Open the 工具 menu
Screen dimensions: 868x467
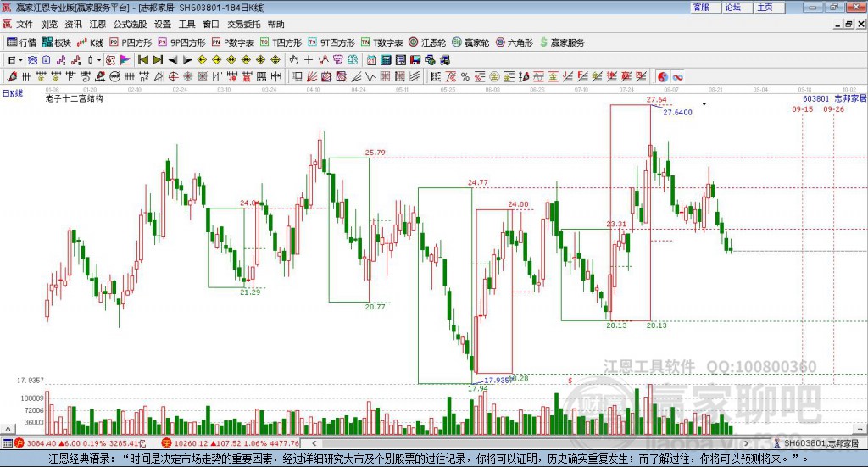(x=187, y=25)
